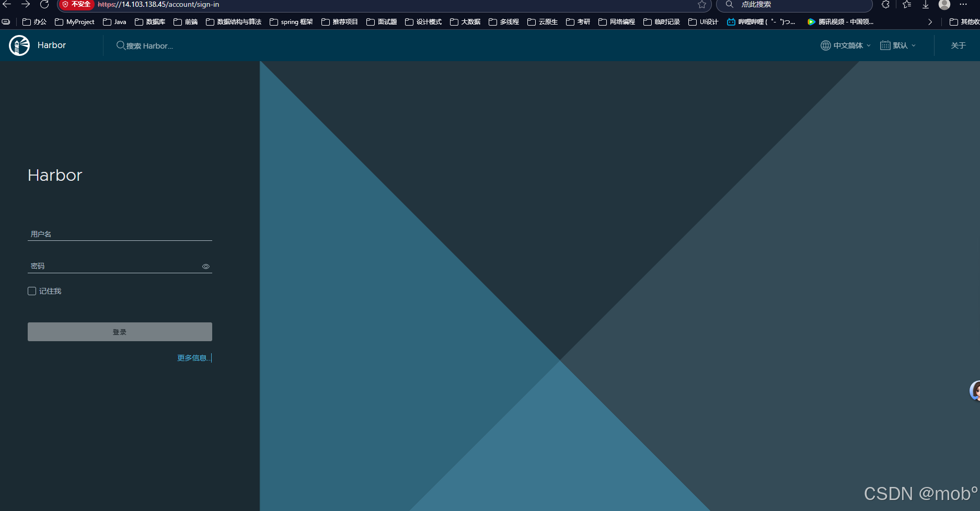
Task: Bookmark this page with star icon
Action: (702, 4)
